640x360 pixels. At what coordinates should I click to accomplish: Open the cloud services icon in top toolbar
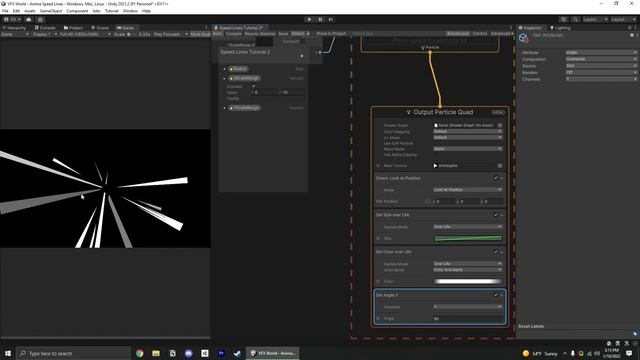[29, 19]
